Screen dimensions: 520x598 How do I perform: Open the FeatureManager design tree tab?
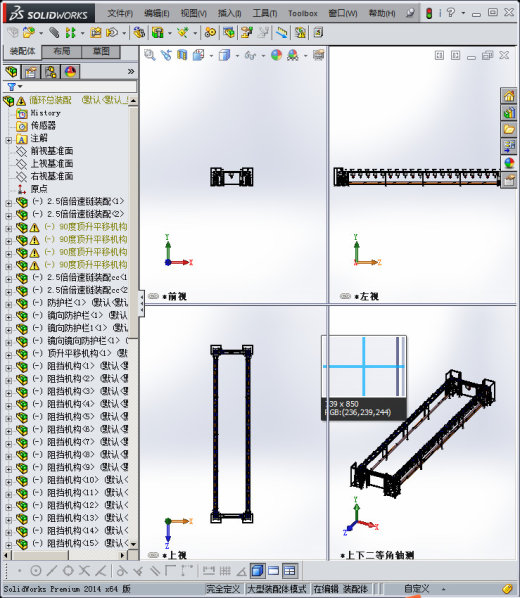(12, 72)
